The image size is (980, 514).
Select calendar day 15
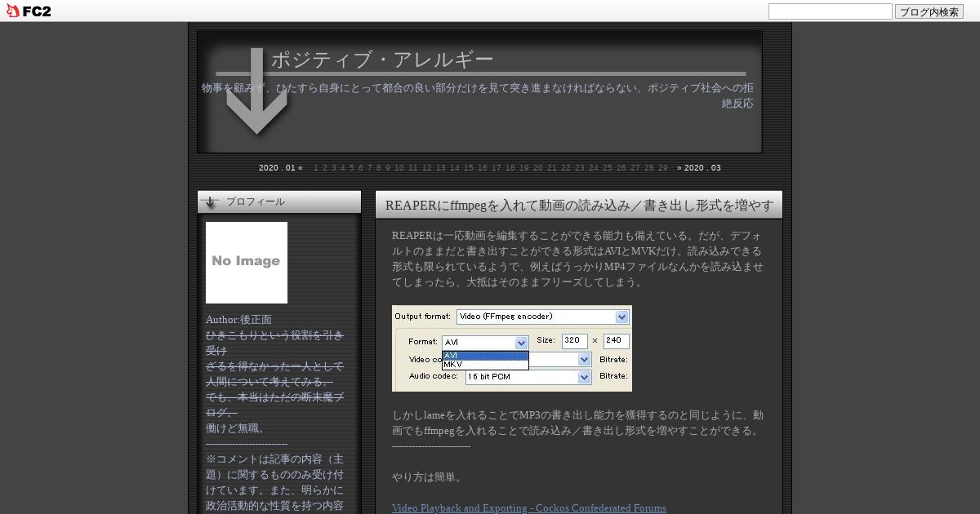pos(469,168)
